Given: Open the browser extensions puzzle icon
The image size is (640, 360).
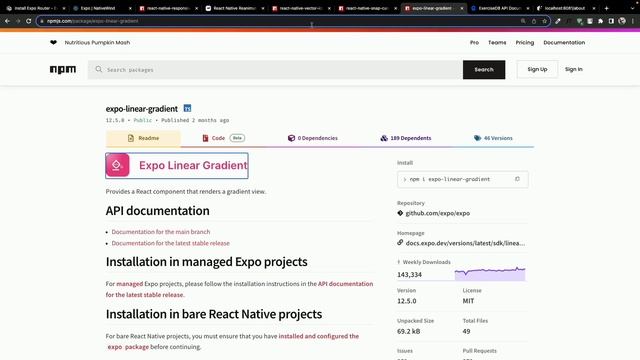Looking at the screenshot, I should (600, 21).
